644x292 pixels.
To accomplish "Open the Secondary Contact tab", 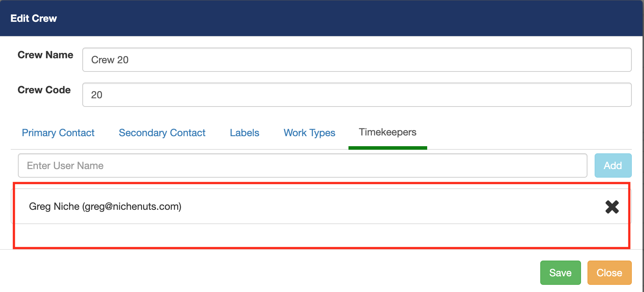I will (x=162, y=133).
